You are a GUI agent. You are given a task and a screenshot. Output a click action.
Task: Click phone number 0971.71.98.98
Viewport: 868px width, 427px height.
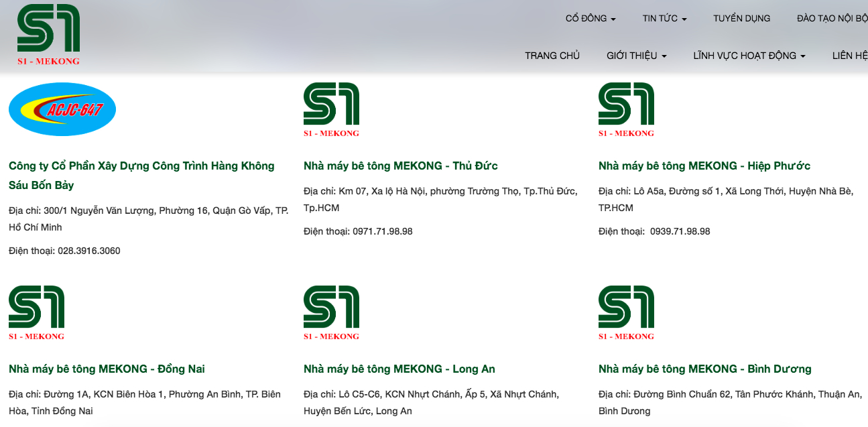[x=382, y=231]
